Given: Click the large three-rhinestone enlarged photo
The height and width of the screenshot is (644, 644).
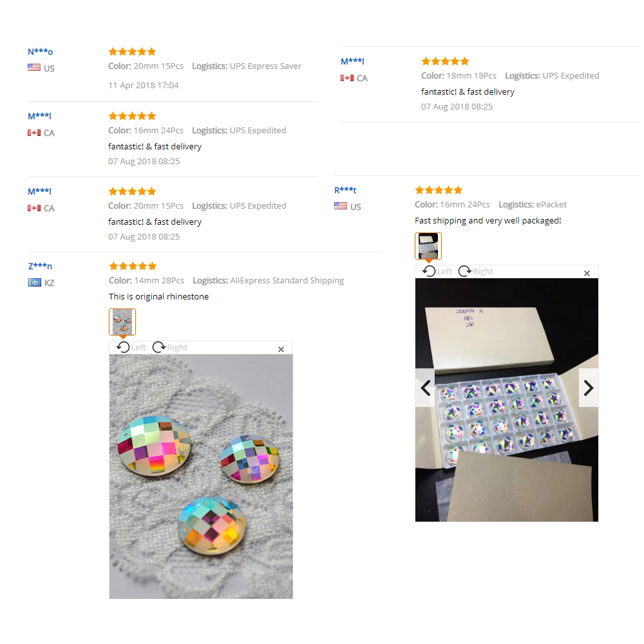Looking at the screenshot, I should [x=201, y=477].
